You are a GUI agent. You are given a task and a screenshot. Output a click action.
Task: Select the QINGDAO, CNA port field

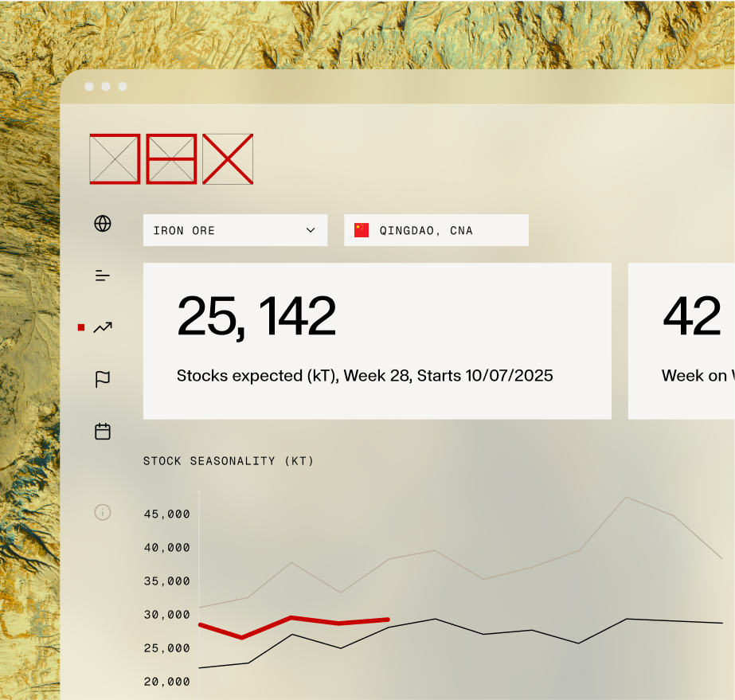coord(436,230)
